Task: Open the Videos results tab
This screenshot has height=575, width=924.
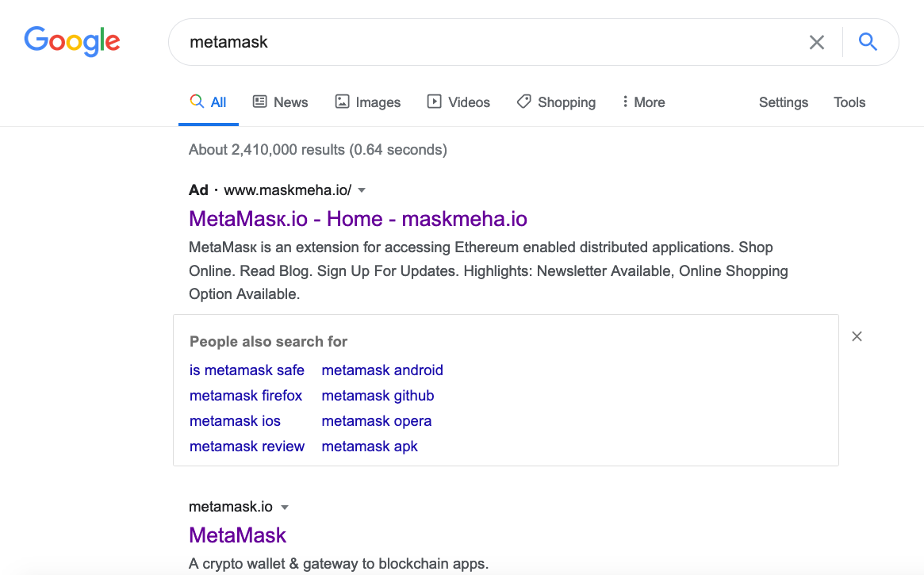Action: coord(458,102)
